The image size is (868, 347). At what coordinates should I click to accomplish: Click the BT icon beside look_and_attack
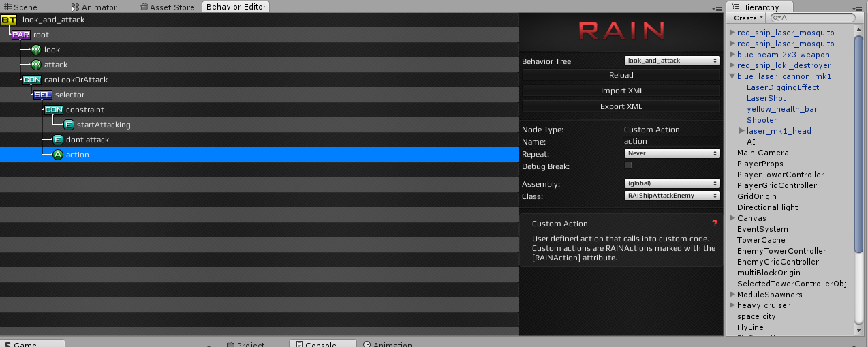tap(9, 20)
